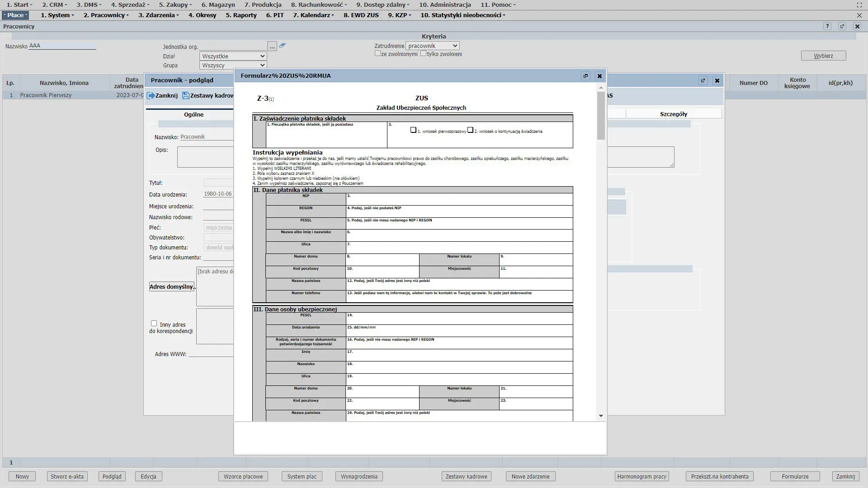
Task: Open the Zatrudnienie dropdown
Action: [x=432, y=46]
